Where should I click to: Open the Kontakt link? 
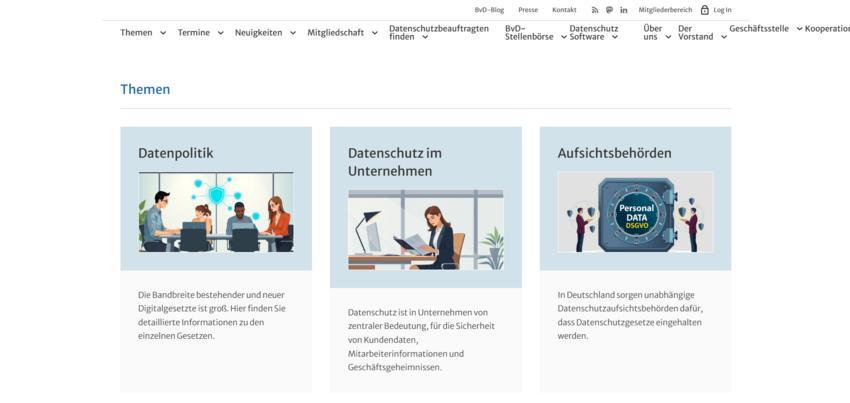pos(564,10)
